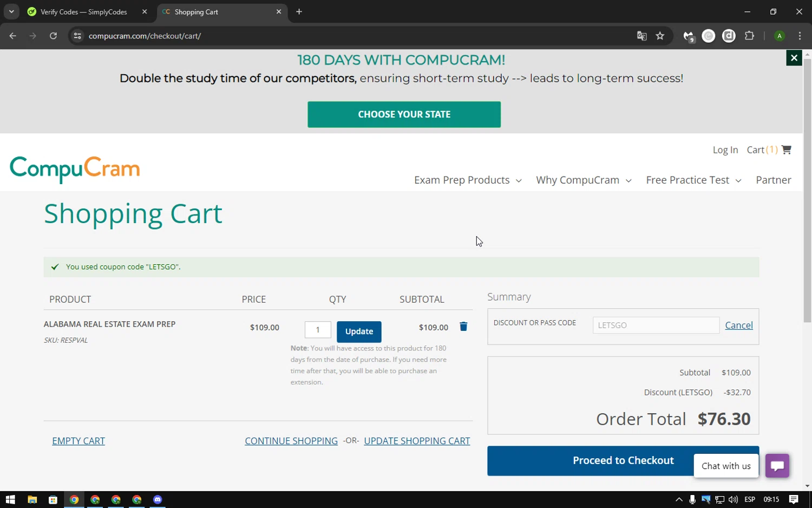
Task: Expand the Exam Prep Products menu
Action: click(468, 180)
